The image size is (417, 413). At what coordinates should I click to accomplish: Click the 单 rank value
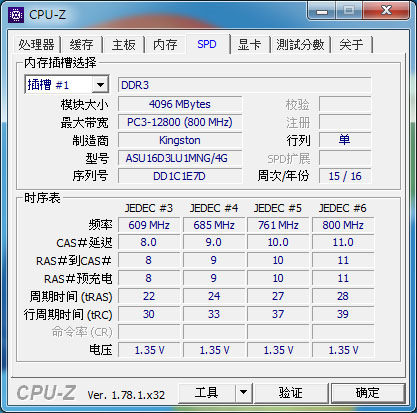click(345, 140)
